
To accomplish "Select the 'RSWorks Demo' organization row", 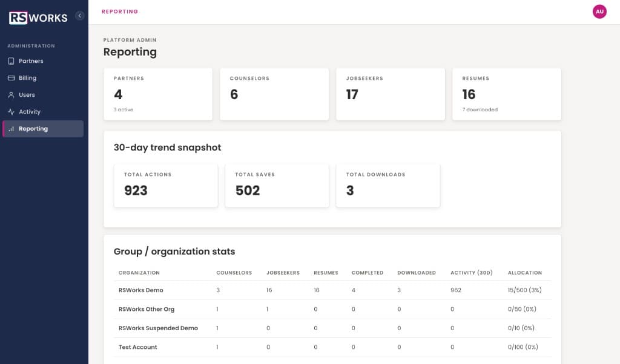I will tap(332, 290).
